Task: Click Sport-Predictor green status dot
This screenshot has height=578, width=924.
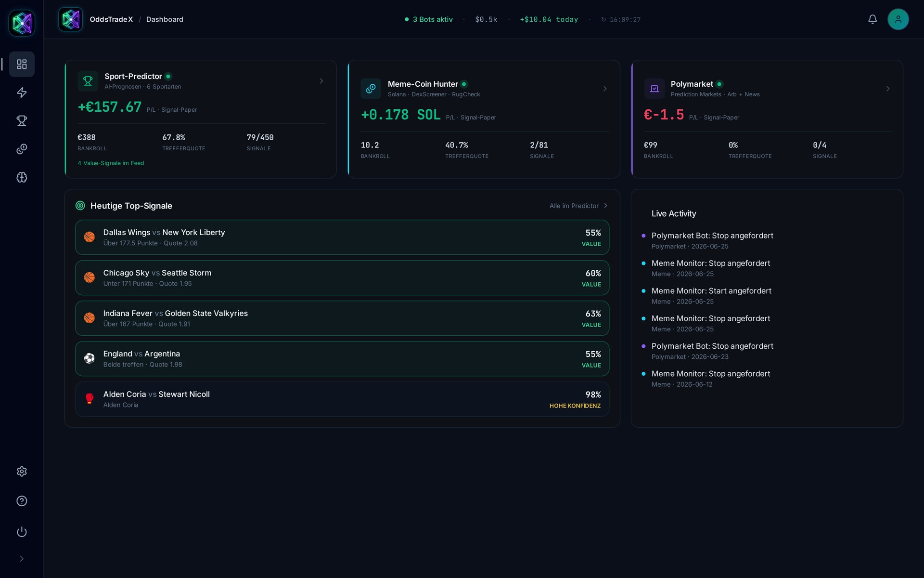Action: pyautogui.click(x=168, y=76)
